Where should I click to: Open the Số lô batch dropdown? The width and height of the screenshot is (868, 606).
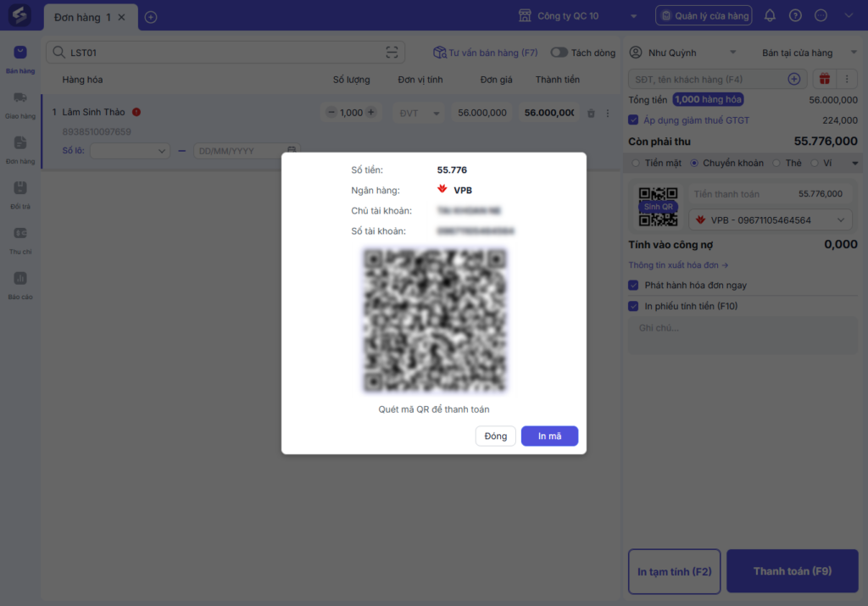pyautogui.click(x=130, y=151)
